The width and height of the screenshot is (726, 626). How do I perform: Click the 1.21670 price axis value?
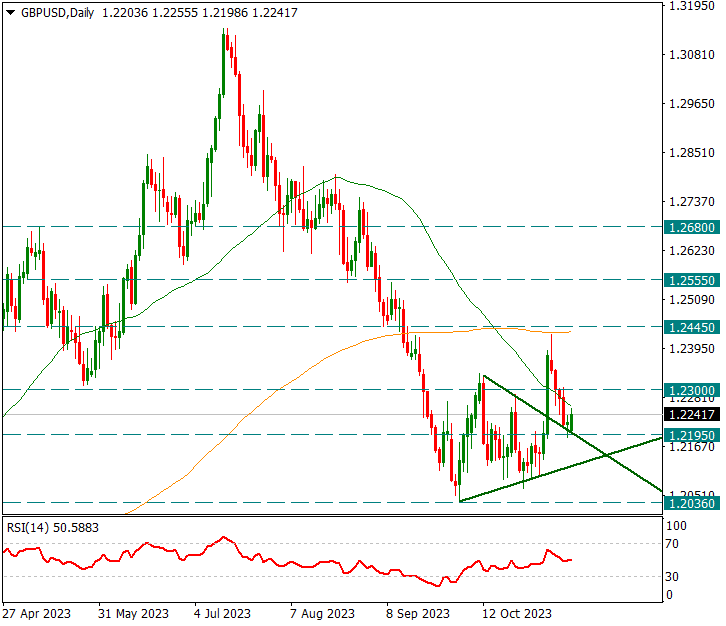pos(692,447)
